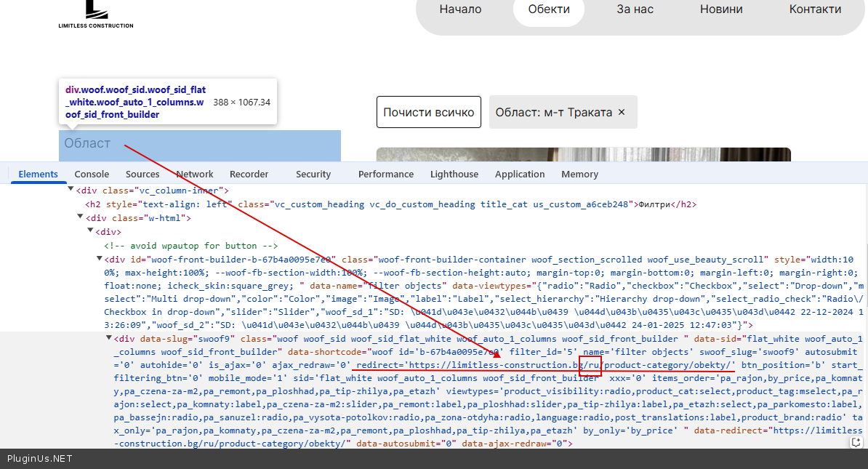Select the Lighthouse tab

(x=454, y=175)
